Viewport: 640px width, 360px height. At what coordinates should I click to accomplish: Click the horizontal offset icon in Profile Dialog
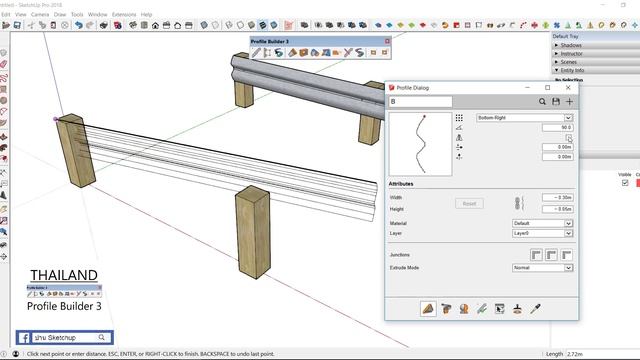point(459,147)
